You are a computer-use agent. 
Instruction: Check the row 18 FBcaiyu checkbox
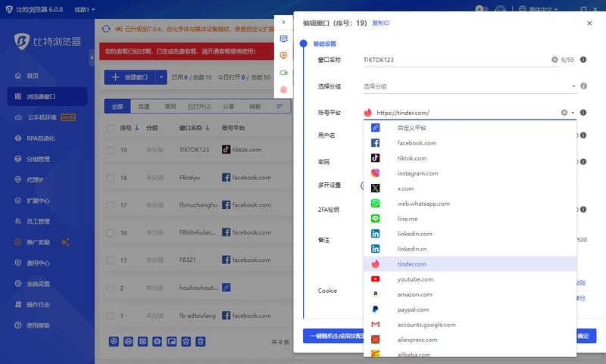[110, 178]
